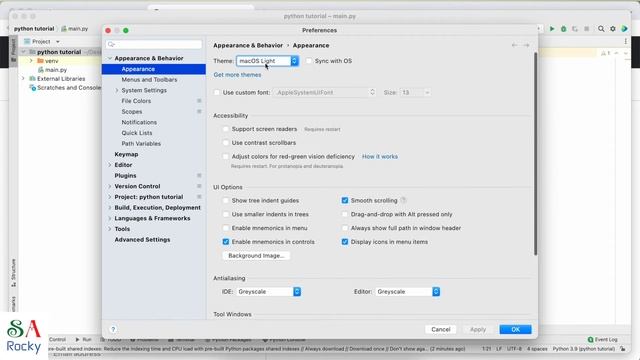Image resolution: width=640 pixels, height=360 pixels.
Task: Expand venv folder in project tree
Action: pyautogui.click(x=31, y=61)
